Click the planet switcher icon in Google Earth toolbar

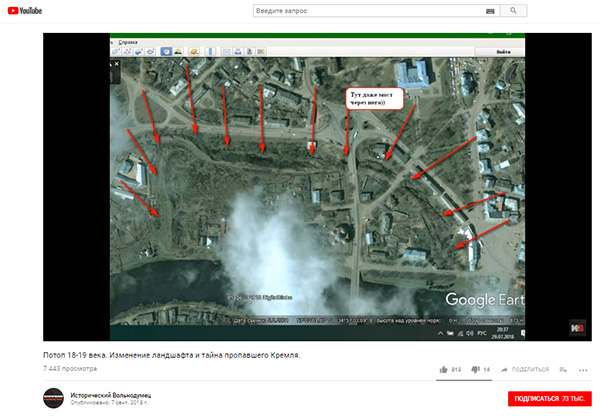click(194, 52)
